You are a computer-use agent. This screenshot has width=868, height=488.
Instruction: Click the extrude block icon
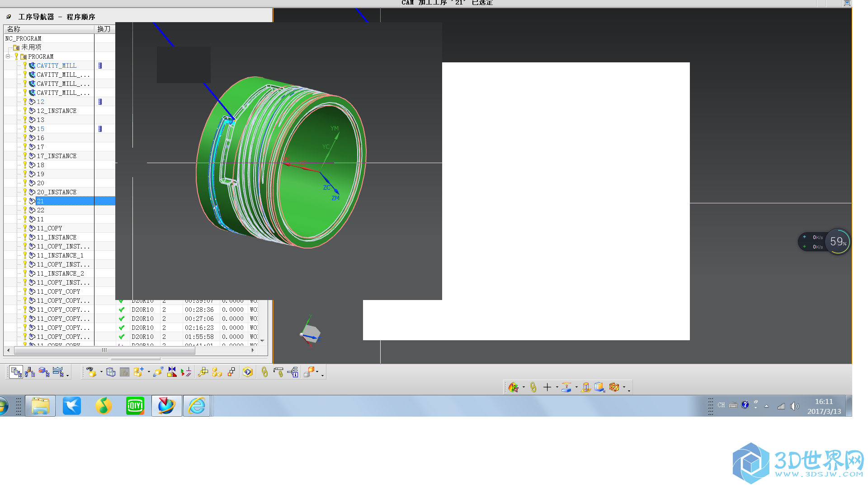(x=566, y=387)
